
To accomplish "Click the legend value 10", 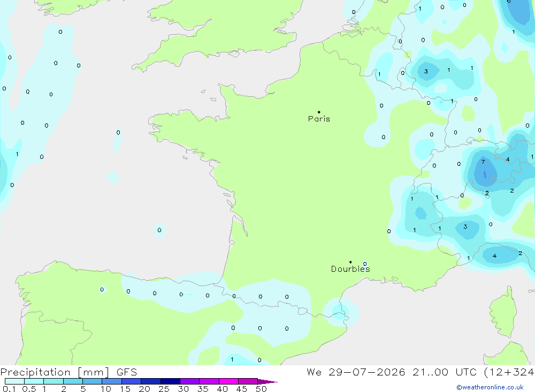I will tap(106, 389).
